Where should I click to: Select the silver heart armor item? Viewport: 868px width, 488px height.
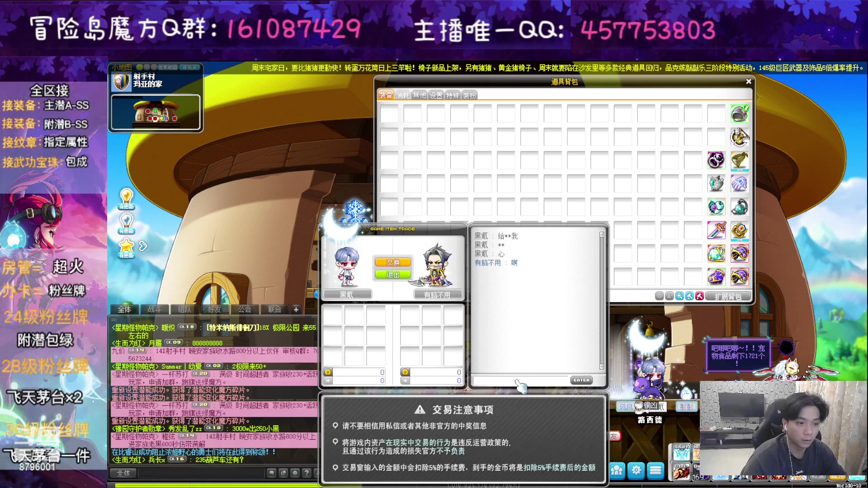coord(716,183)
